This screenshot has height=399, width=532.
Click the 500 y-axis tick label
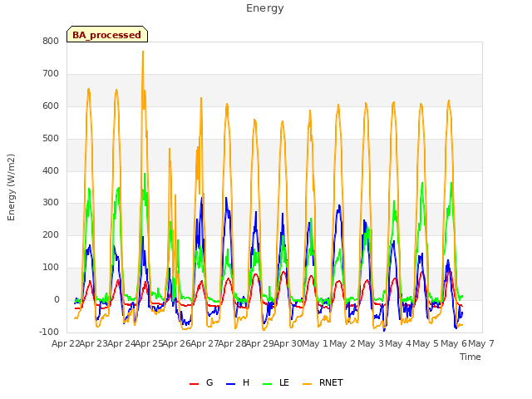(x=51, y=139)
